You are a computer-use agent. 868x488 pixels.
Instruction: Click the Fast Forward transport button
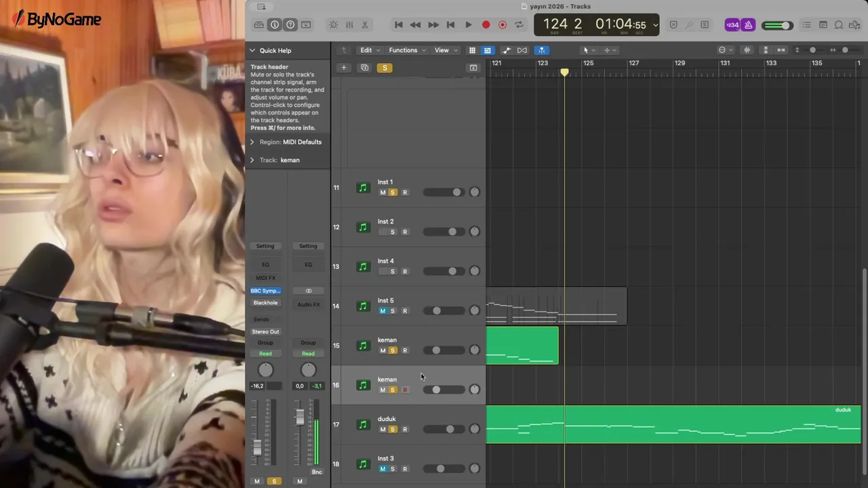tap(433, 24)
